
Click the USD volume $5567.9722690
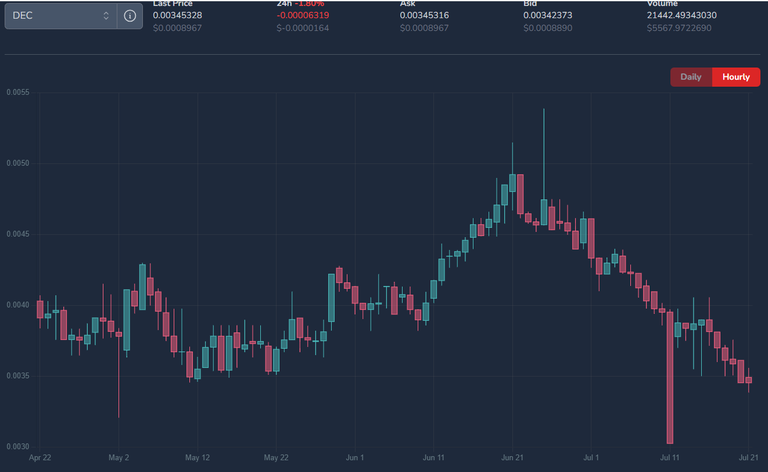pos(679,28)
